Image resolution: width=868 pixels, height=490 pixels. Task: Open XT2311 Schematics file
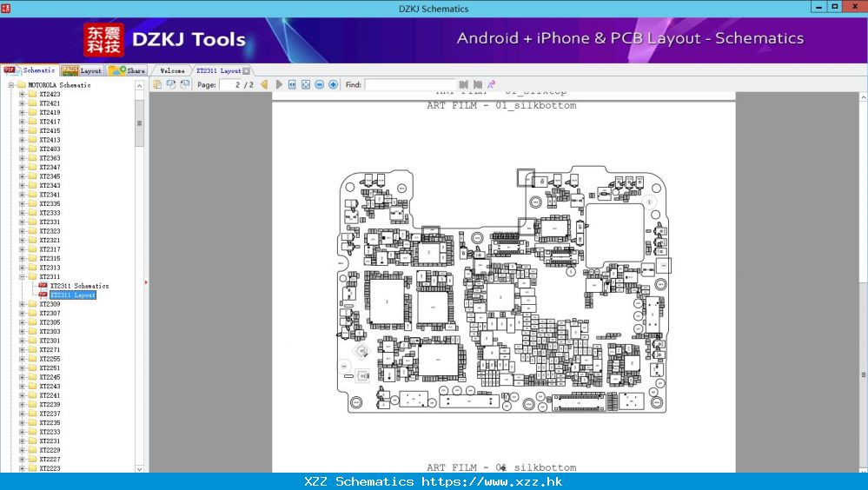point(79,286)
